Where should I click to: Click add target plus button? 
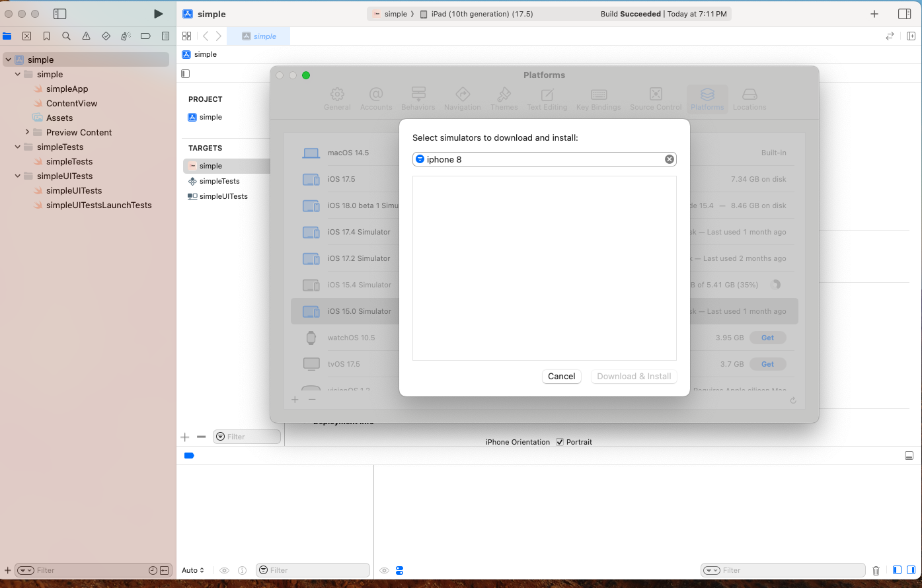coord(185,437)
